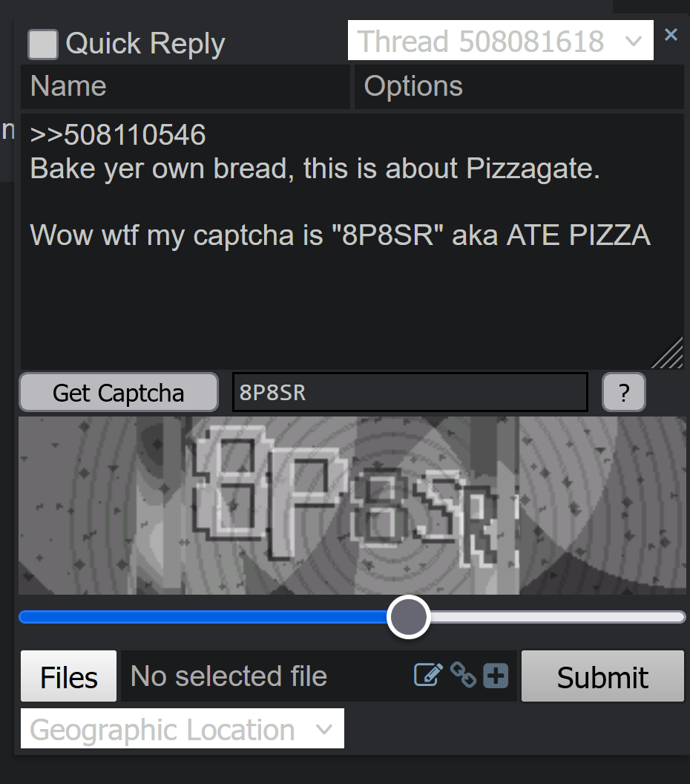Click the Get Captcha button
Viewport: 690px width, 784px height.
coord(119,393)
